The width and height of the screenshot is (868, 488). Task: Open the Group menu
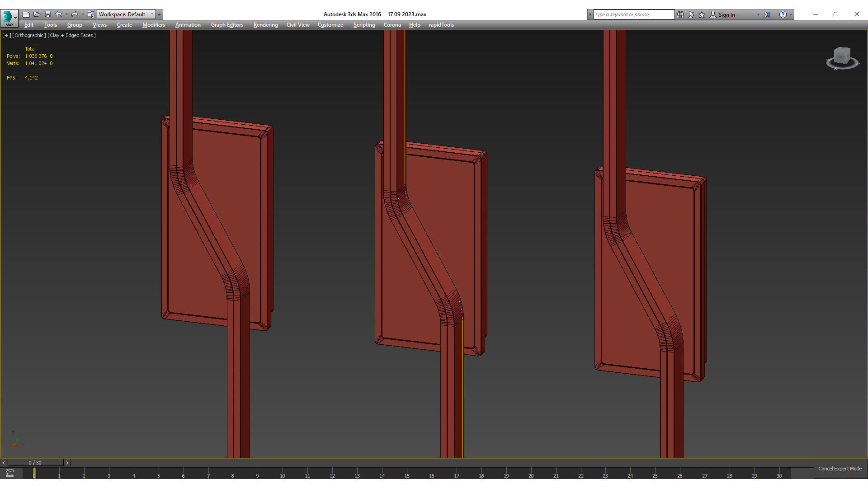pos(75,25)
